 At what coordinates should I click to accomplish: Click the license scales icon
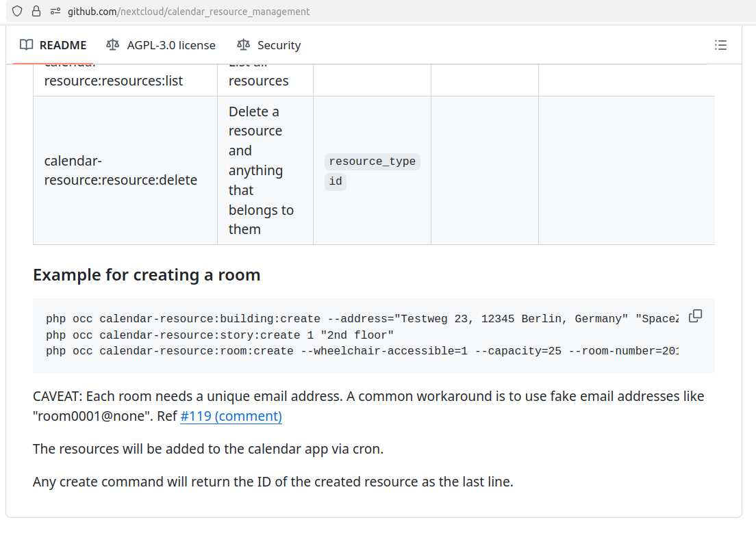tap(112, 45)
